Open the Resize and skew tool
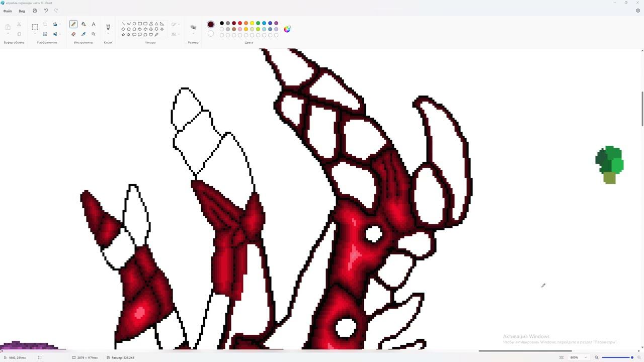The image size is (644, 362). coord(45,34)
